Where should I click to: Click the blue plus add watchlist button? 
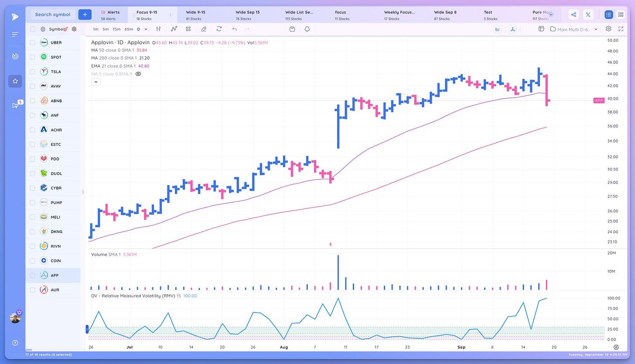pos(85,14)
